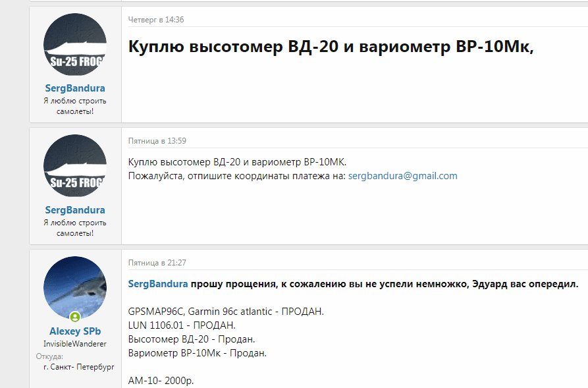
Task: Open permalink timestamp Пятница в 13:59
Action: pos(157,141)
